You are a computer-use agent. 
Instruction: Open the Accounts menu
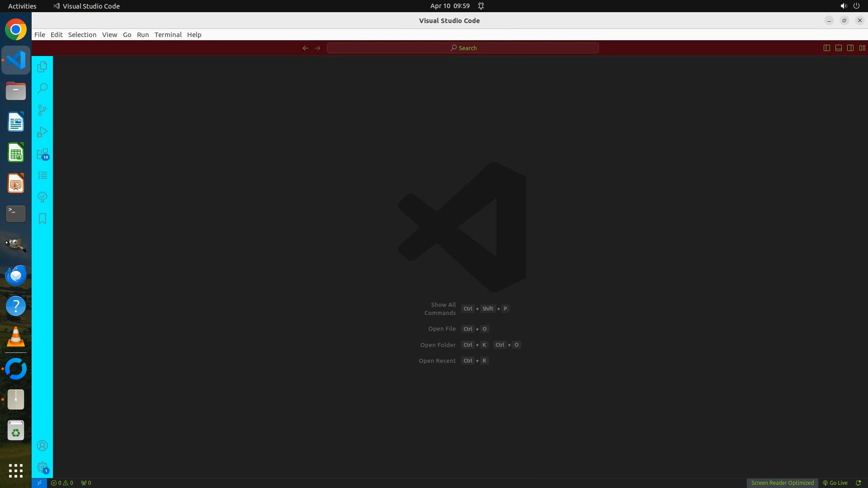coord(42,446)
